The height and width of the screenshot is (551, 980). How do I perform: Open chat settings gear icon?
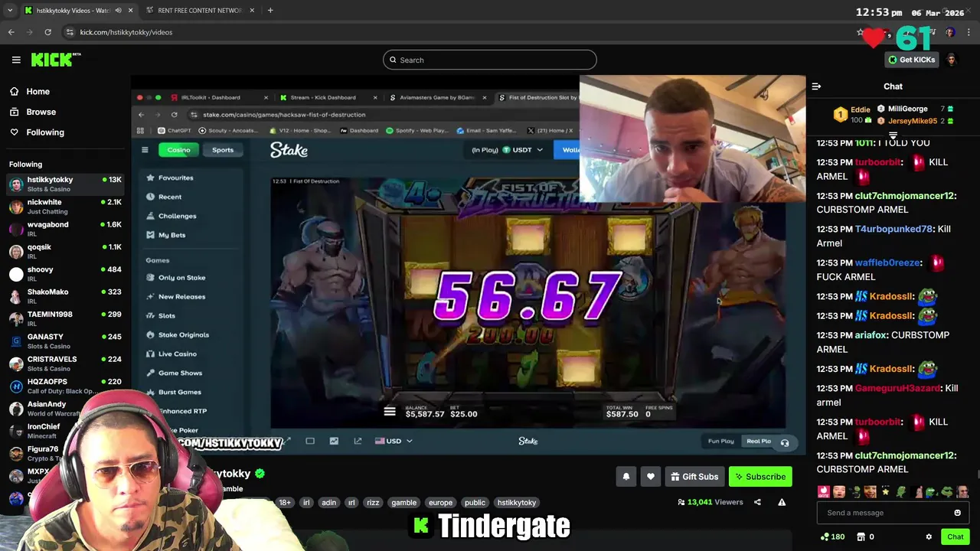929,537
